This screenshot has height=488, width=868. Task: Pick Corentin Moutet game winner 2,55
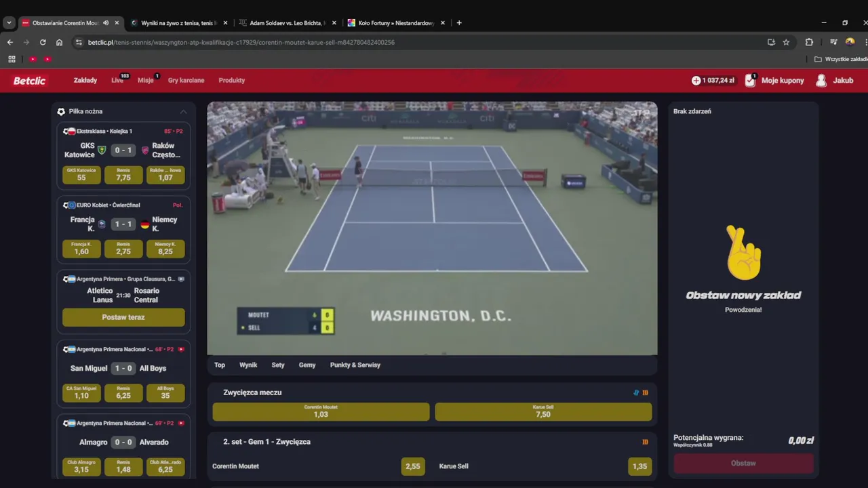click(x=413, y=466)
